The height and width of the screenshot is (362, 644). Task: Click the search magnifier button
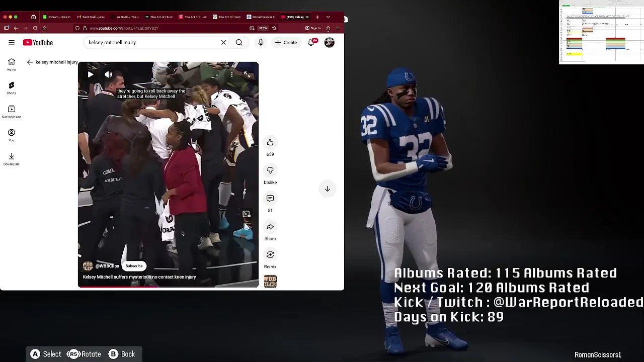pos(239,43)
